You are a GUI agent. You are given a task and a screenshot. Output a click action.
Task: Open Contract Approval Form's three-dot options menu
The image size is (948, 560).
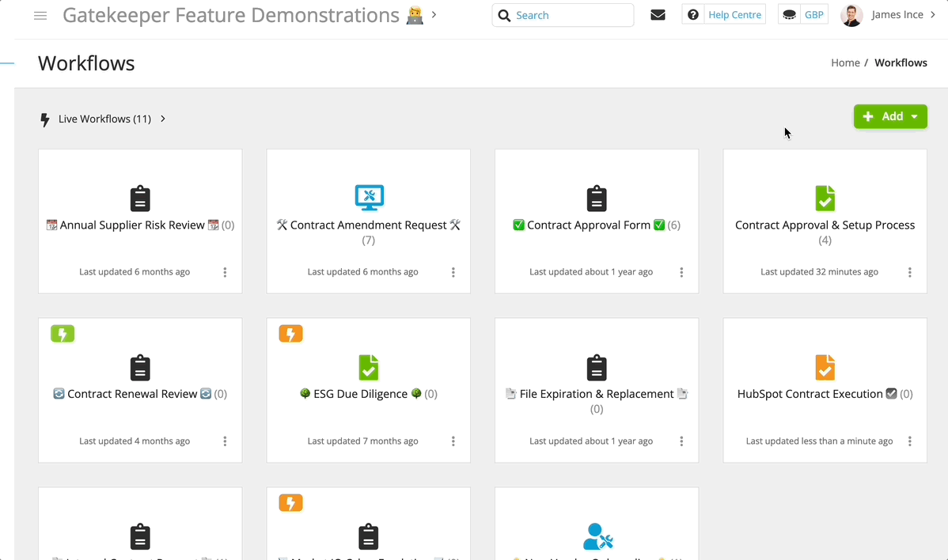(x=681, y=272)
